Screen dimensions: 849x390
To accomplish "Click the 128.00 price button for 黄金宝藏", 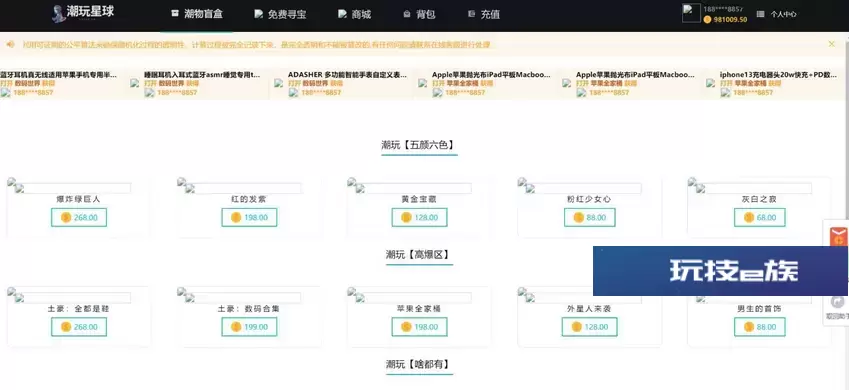I will [419, 218].
